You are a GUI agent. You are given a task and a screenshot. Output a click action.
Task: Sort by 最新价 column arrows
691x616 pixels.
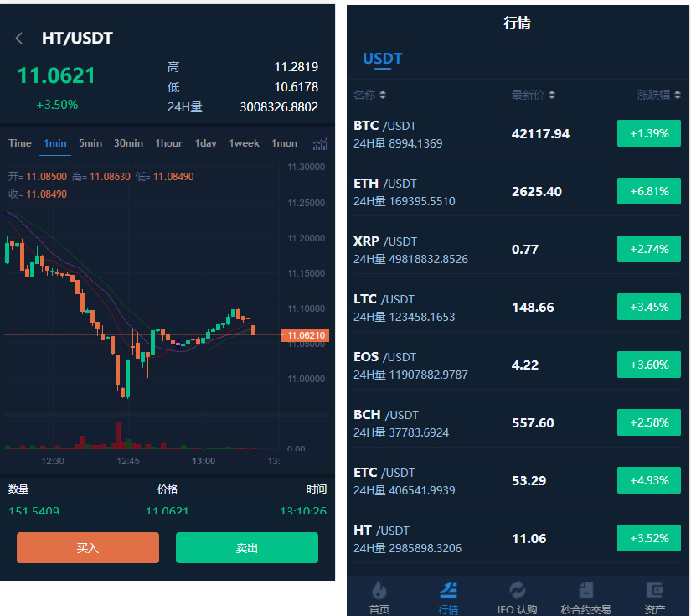(552, 95)
